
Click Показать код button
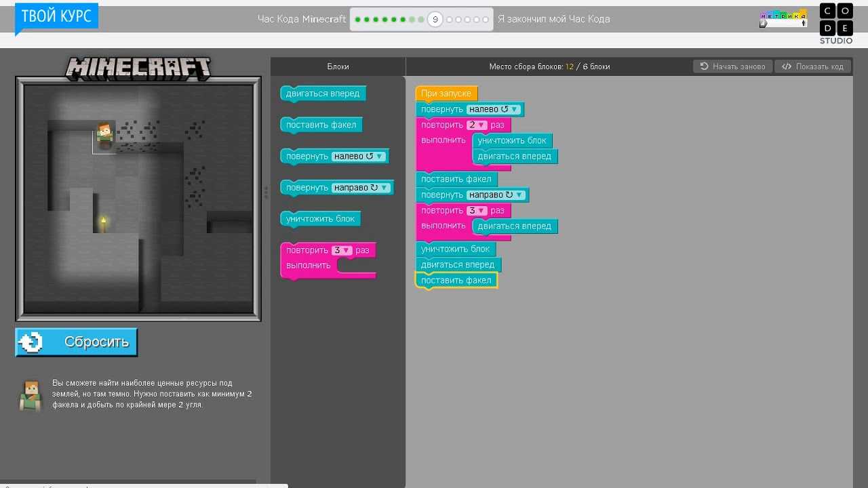813,66
